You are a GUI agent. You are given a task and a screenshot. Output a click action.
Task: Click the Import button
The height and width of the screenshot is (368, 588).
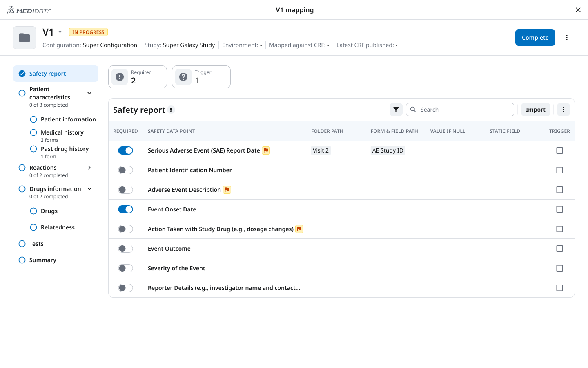pos(535,110)
